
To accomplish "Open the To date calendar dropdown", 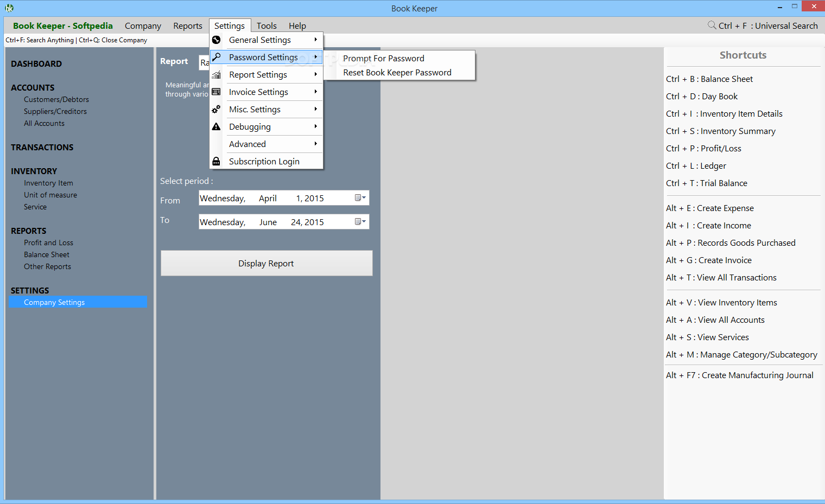I will pos(360,222).
